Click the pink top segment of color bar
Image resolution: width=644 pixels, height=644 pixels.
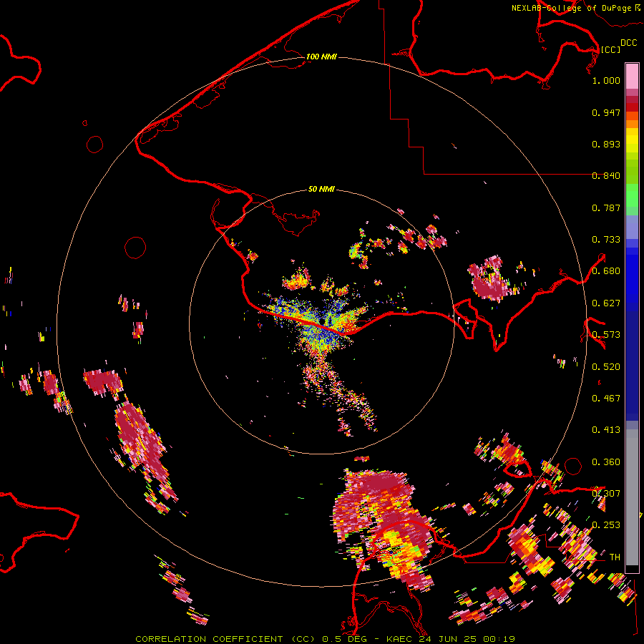click(632, 76)
